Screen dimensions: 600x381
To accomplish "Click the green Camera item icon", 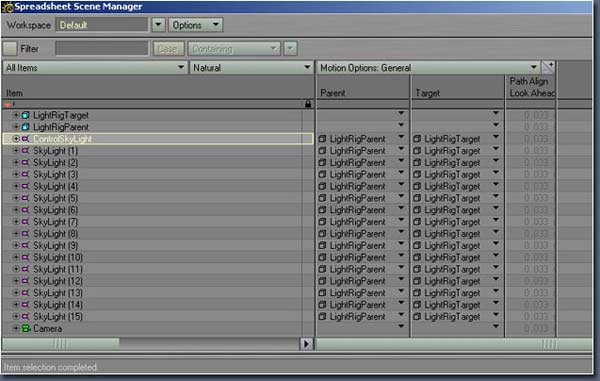I will click(26, 329).
